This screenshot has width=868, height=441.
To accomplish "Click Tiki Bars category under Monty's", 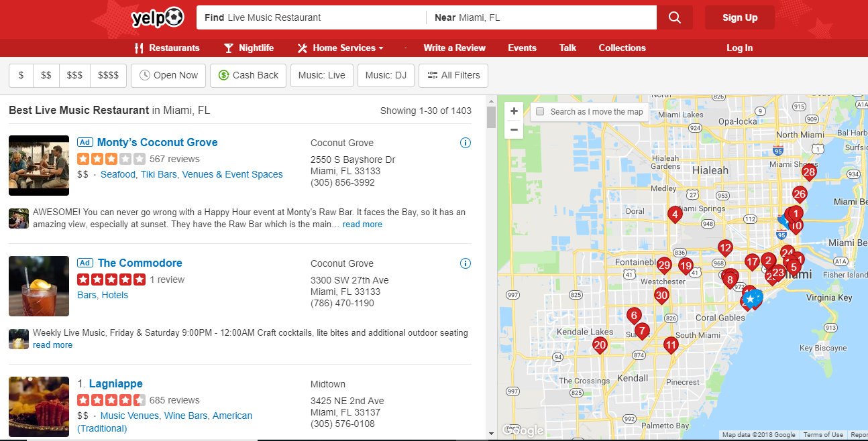I will (x=158, y=174).
